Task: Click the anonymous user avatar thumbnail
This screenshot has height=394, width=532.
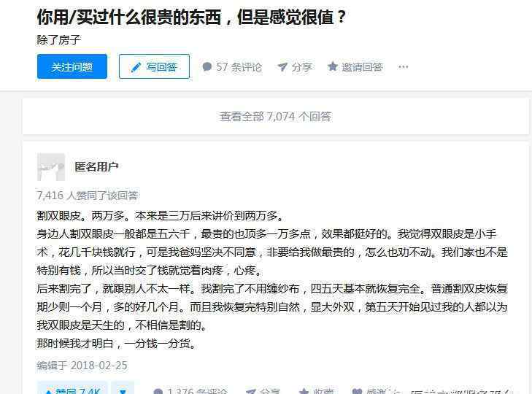Action: 51,167
